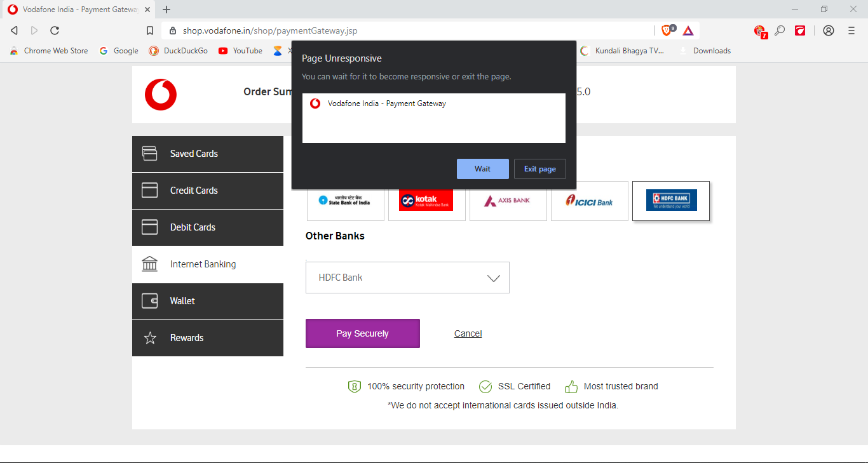Open the Wallet payment option
This screenshot has width=868, height=463.
click(208, 301)
